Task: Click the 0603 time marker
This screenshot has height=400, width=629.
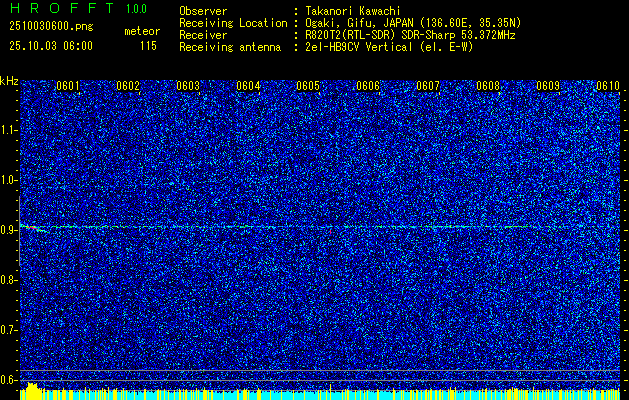Action: pos(188,86)
